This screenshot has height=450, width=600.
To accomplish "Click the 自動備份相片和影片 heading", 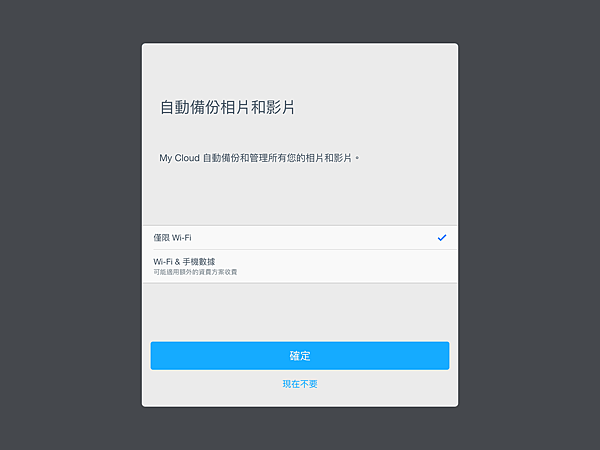I will pos(227,107).
